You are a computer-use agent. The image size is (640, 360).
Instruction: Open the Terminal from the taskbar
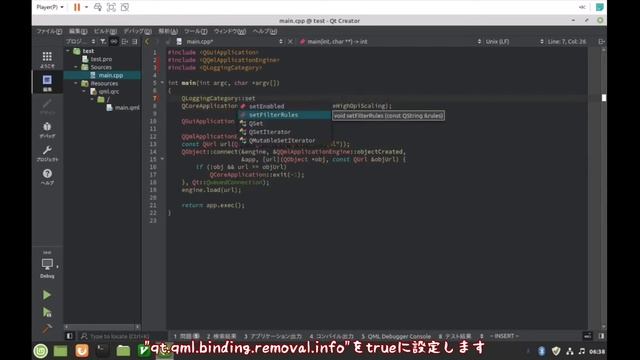(x=102, y=351)
